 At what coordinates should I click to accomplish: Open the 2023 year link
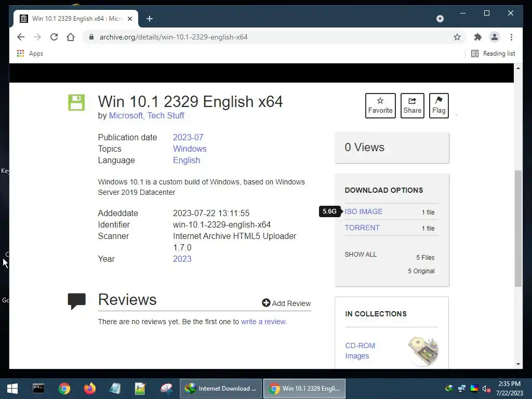click(182, 259)
